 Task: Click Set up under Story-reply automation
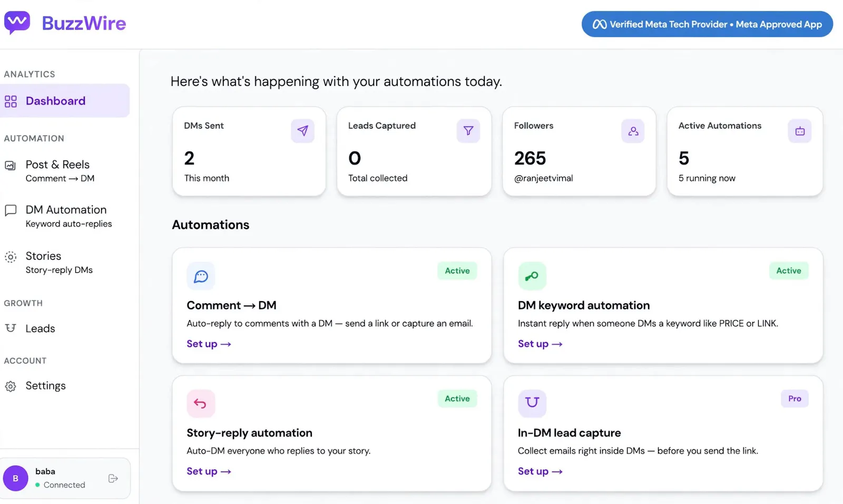(x=209, y=471)
